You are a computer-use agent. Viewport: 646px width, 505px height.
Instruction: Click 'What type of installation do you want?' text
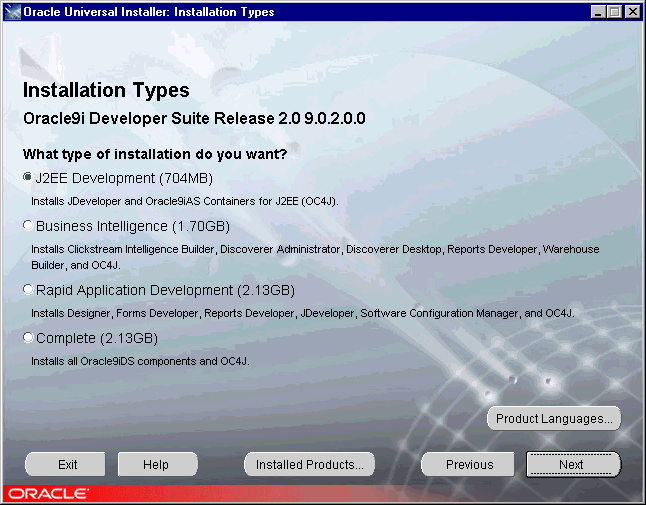[155, 154]
